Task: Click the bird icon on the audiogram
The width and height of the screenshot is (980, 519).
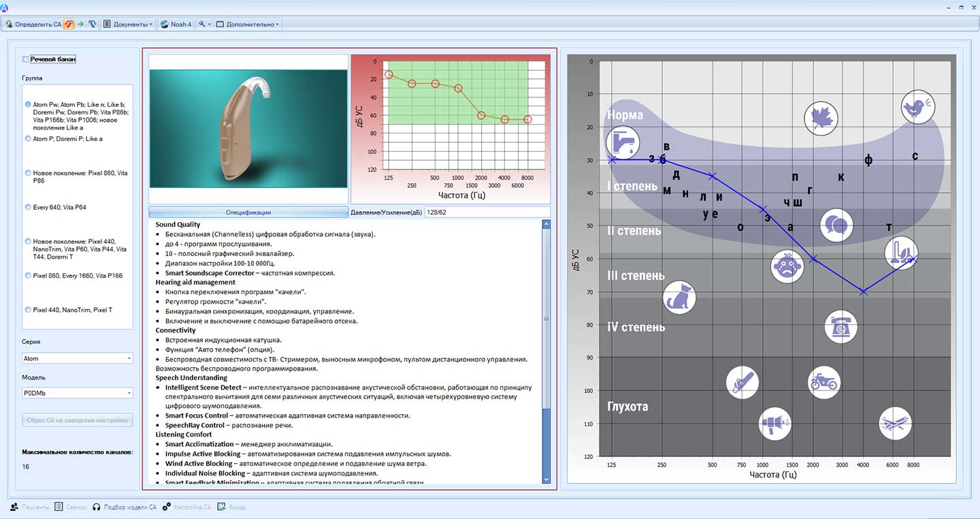Action: pyautogui.click(x=917, y=107)
